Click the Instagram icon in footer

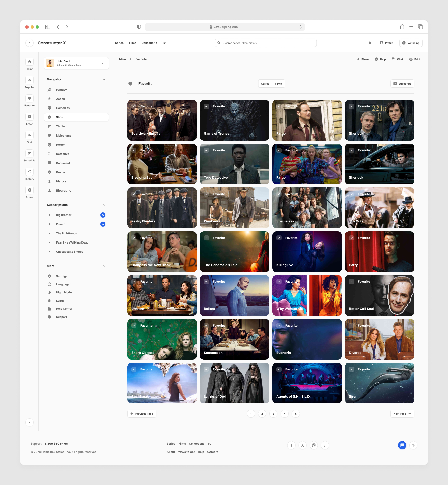[314, 445]
